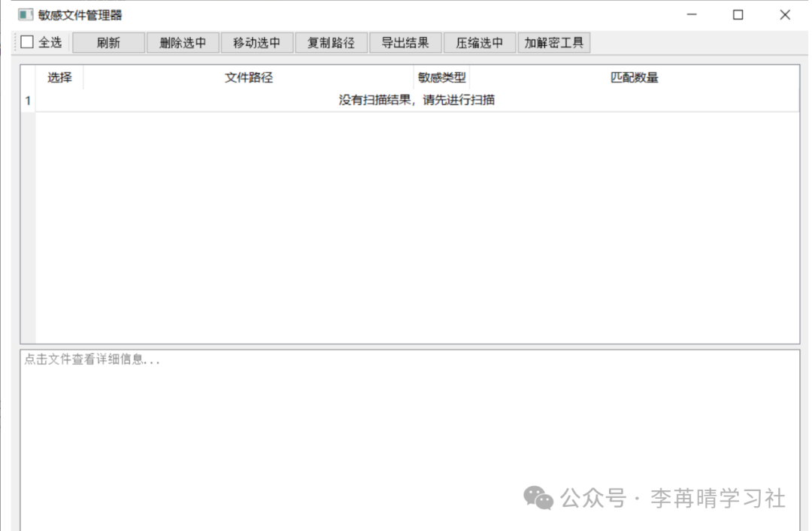Maximize the 敏感文件管理器 window
The image size is (812, 531).
tap(738, 15)
